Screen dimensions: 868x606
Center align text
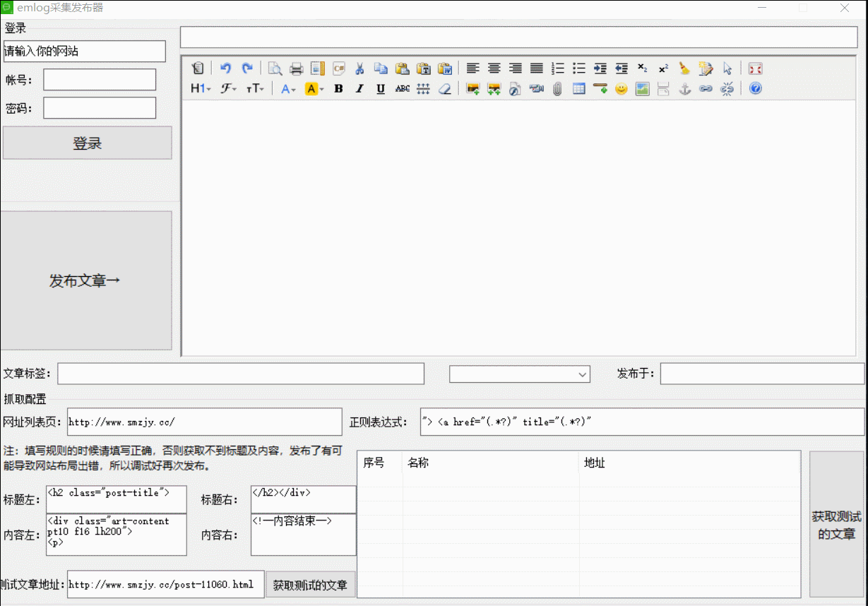[x=494, y=69]
